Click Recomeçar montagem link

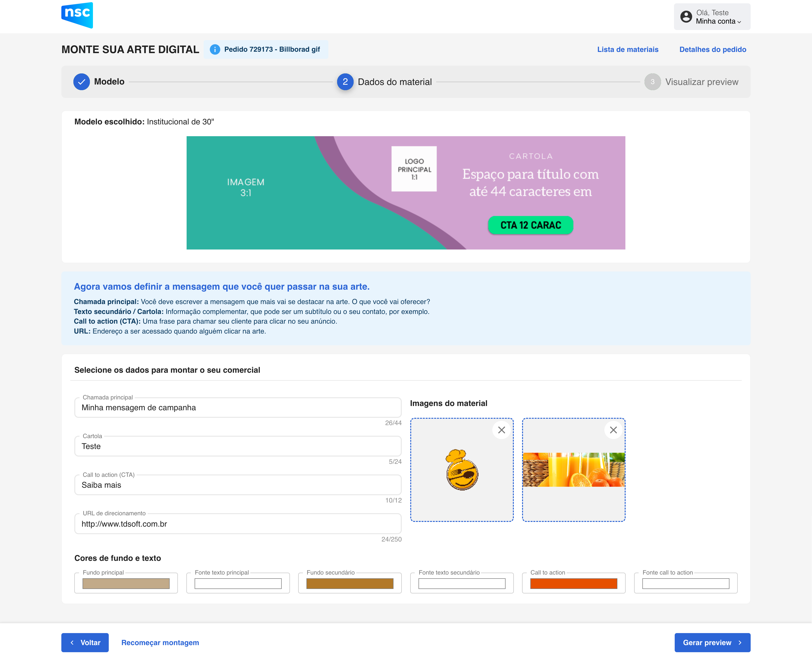[160, 643]
